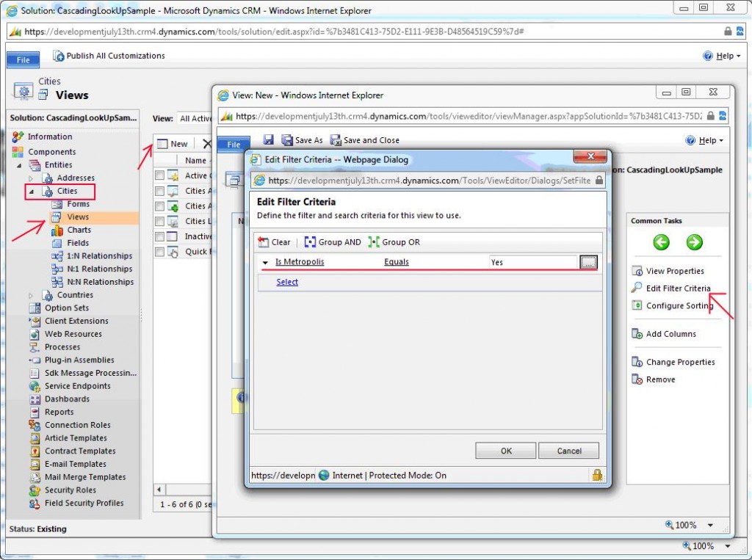The height and width of the screenshot is (560, 752).
Task: Click OK in the Edit Filter Criteria dialog
Action: pyautogui.click(x=505, y=450)
